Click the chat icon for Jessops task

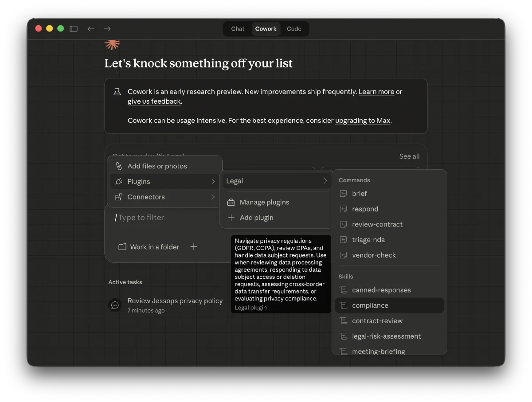pos(115,305)
